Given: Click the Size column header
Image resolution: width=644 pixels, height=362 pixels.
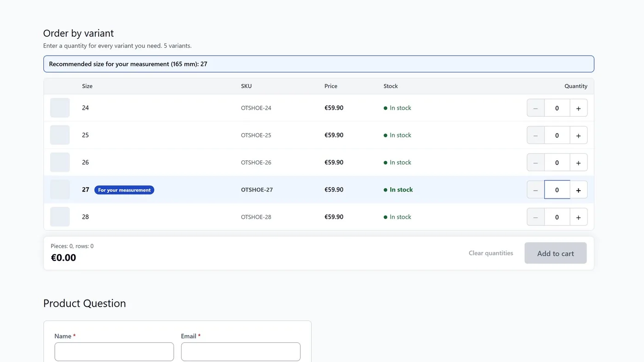Looking at the screenshot, I should [x=87, y=86].
